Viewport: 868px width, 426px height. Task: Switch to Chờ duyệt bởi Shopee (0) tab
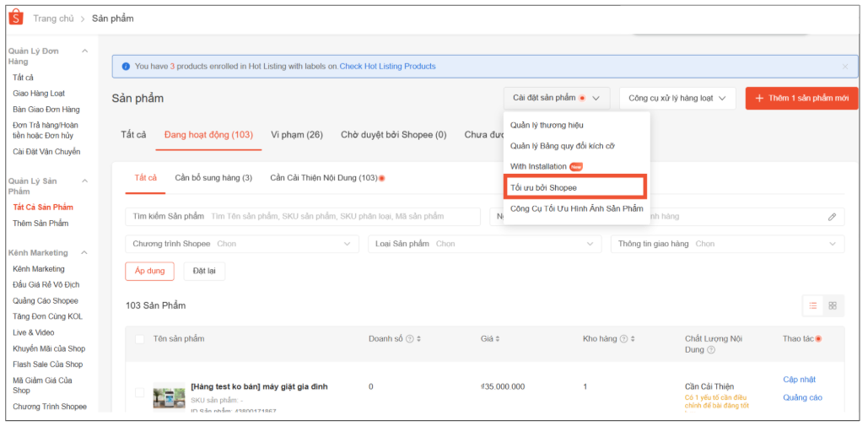pos(394,135)
